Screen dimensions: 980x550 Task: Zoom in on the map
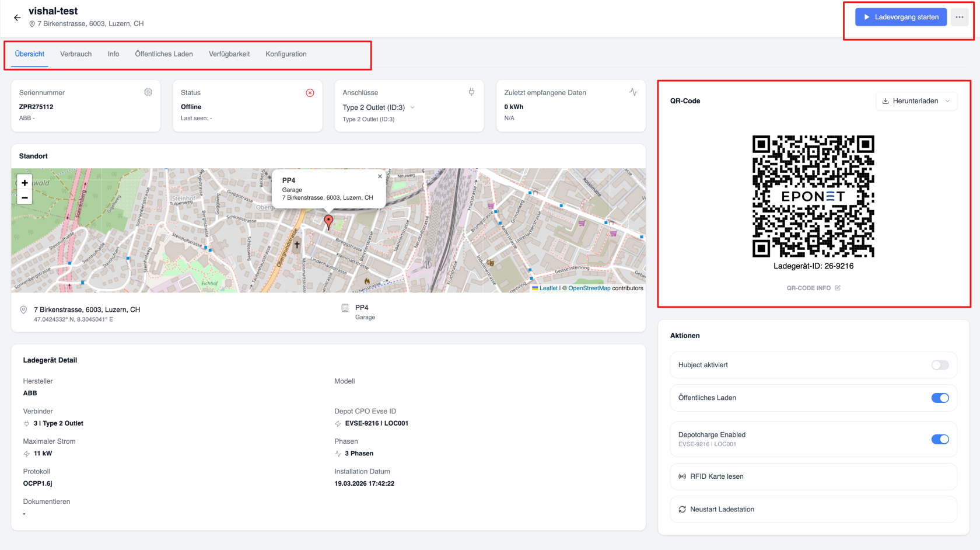(x=24, y=183)
